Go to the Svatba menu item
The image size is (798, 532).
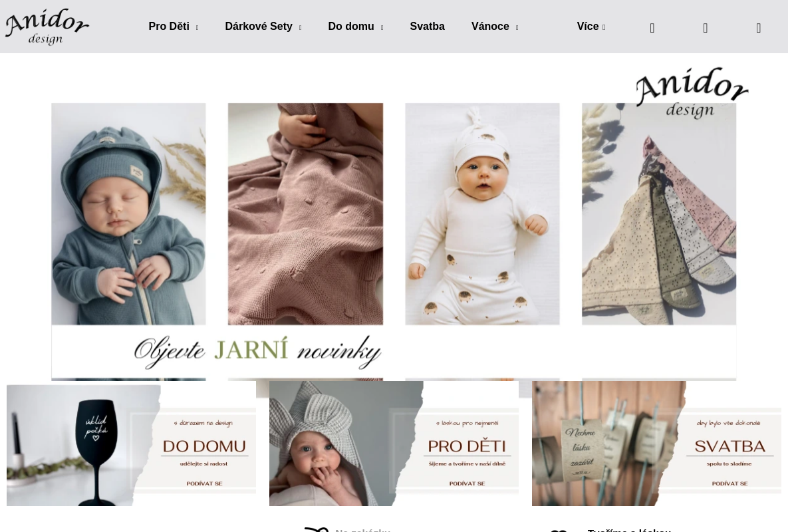tap(427, 27)
